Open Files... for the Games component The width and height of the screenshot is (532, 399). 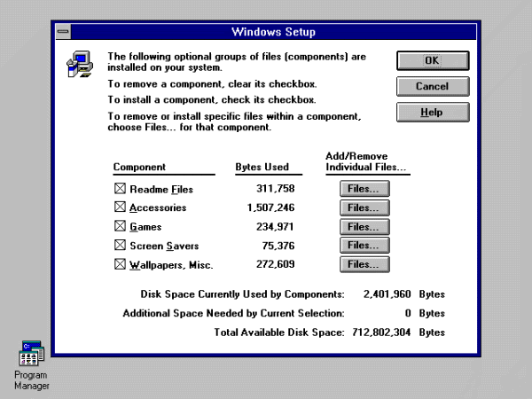364,227
